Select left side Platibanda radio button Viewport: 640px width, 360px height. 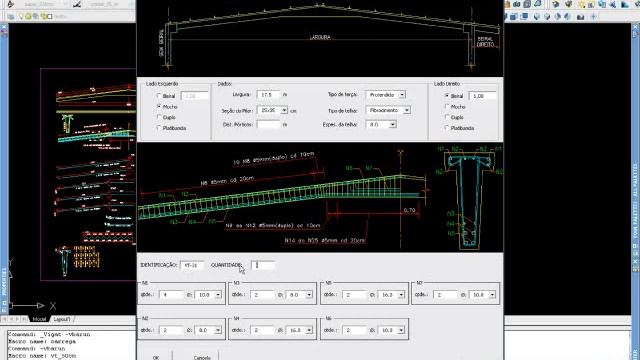click(159, 128)
